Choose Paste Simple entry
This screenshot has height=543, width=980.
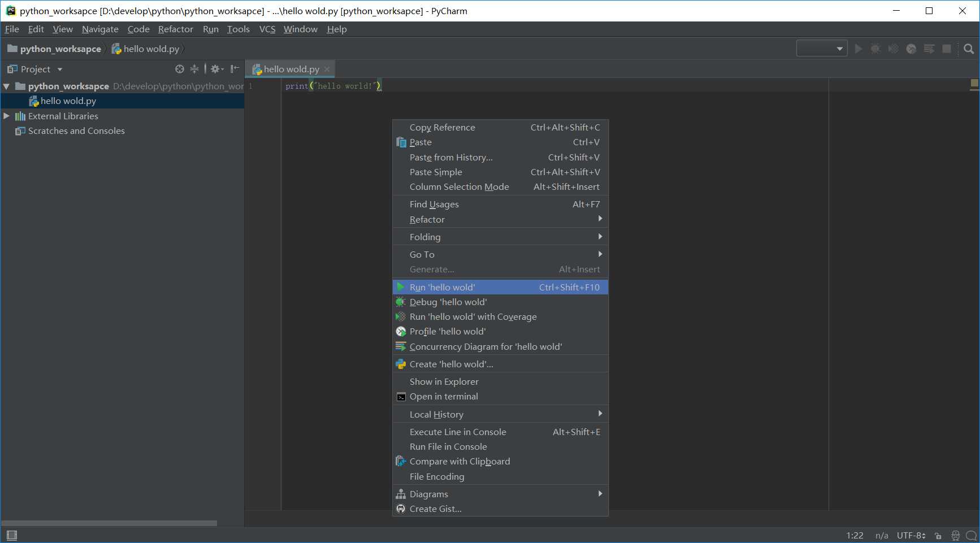tap(500, 172)
